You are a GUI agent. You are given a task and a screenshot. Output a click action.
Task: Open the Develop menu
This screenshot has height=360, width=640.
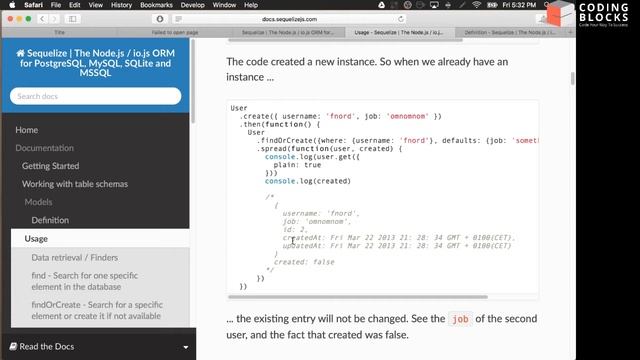point(192,5)
